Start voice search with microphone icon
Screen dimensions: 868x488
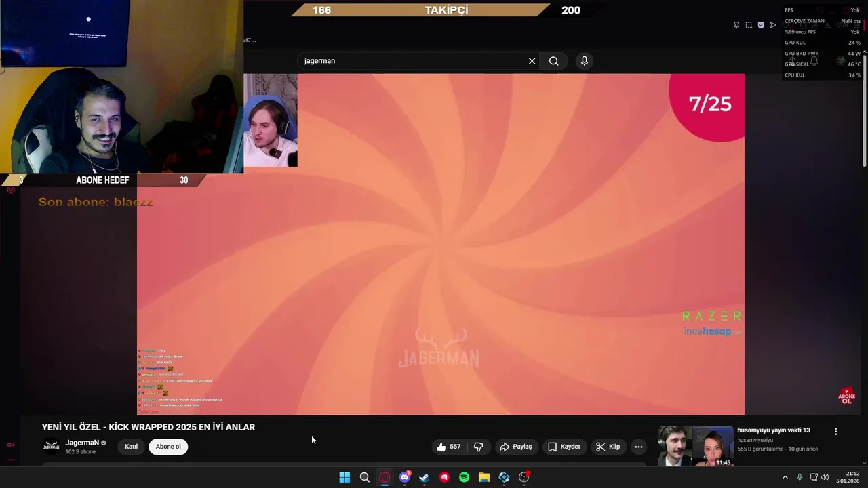pos(585,61)
